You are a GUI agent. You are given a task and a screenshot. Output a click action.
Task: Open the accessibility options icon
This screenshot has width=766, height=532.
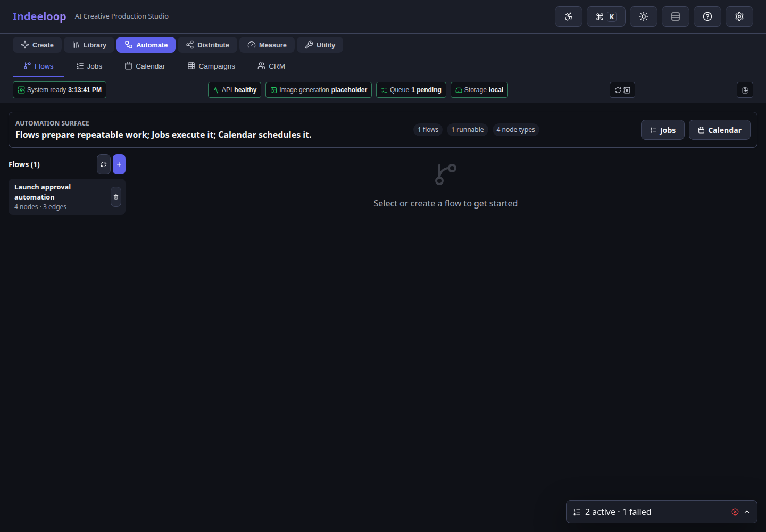(569, 16)
